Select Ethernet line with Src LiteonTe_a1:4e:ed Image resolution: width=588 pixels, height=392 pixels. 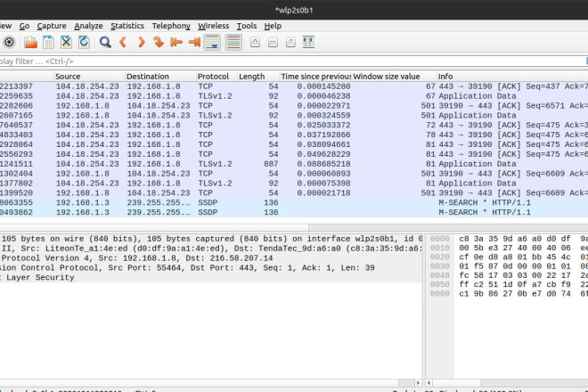(x=211, y=249)
